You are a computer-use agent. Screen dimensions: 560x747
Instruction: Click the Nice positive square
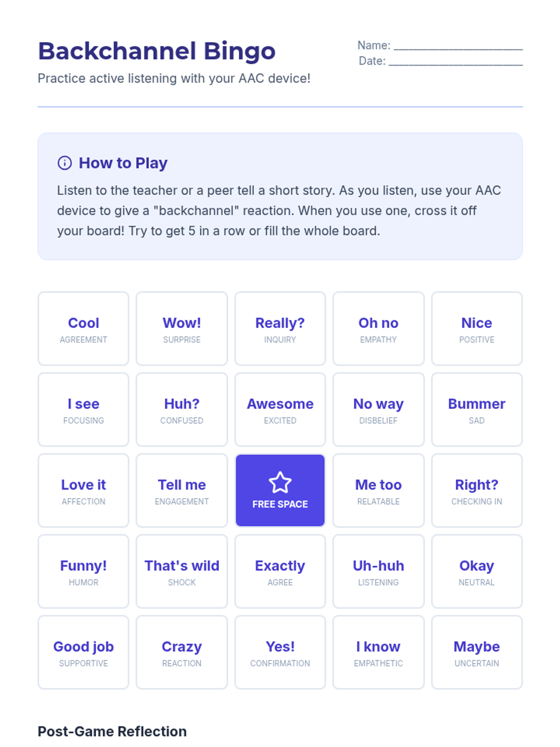[x=476, y=329]
